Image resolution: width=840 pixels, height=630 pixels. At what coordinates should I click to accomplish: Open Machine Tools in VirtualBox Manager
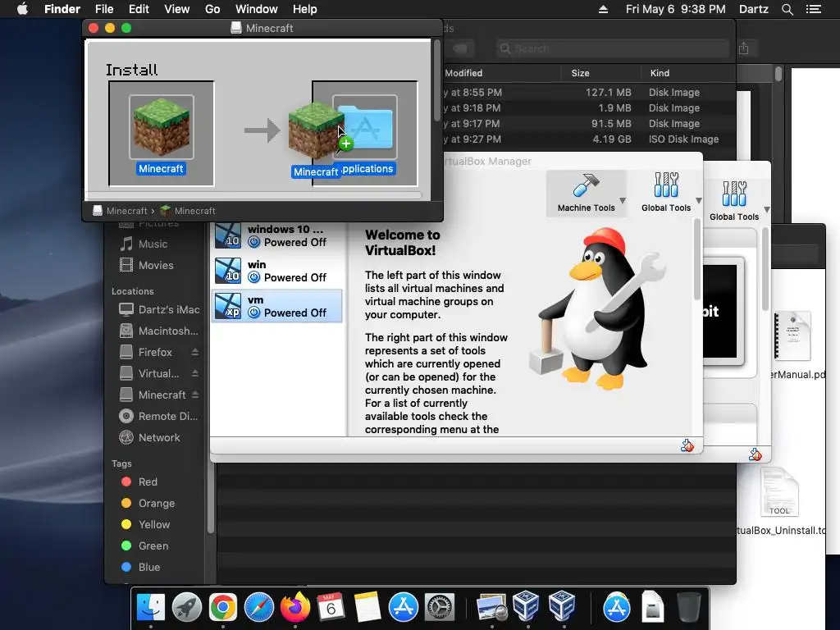click(x=586, y=193)
